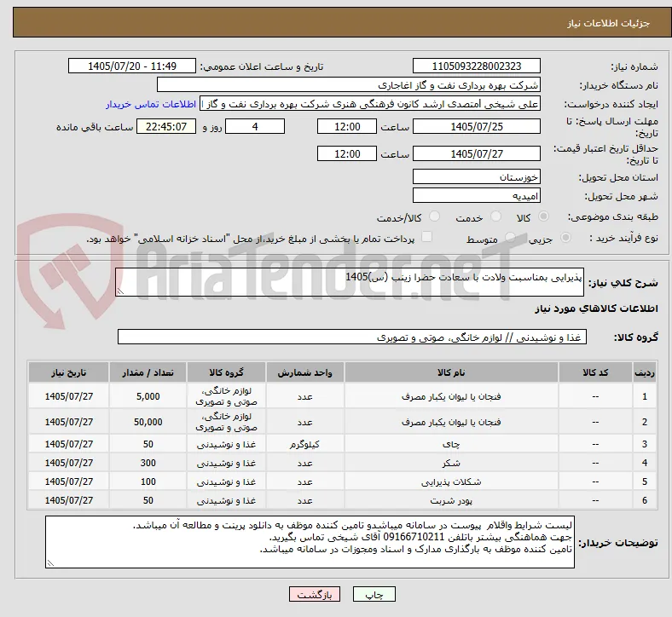This screenshot has height=617, width=672.
Task: Select the جزیی purchase type radio
Action: coord(565,238)
